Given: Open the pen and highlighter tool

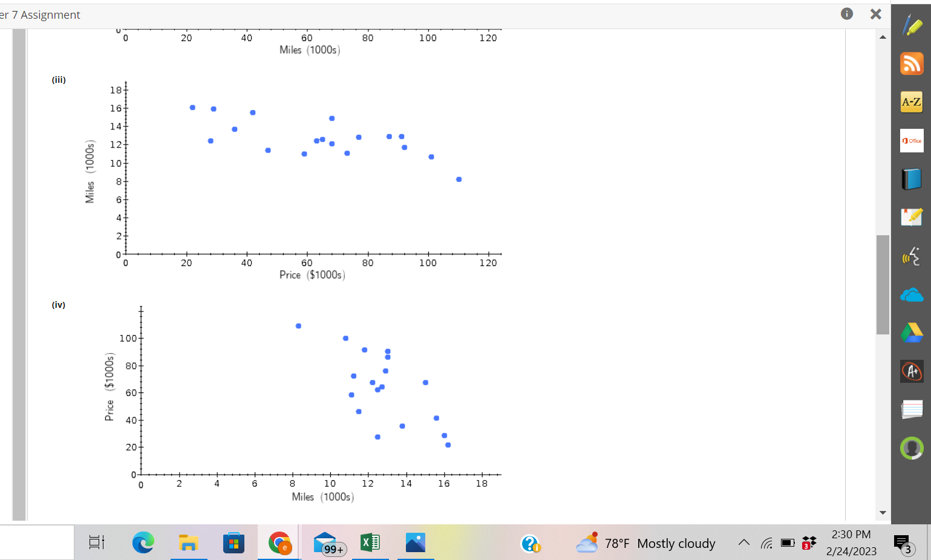Looking at the screenshot, I should [912, 25].
